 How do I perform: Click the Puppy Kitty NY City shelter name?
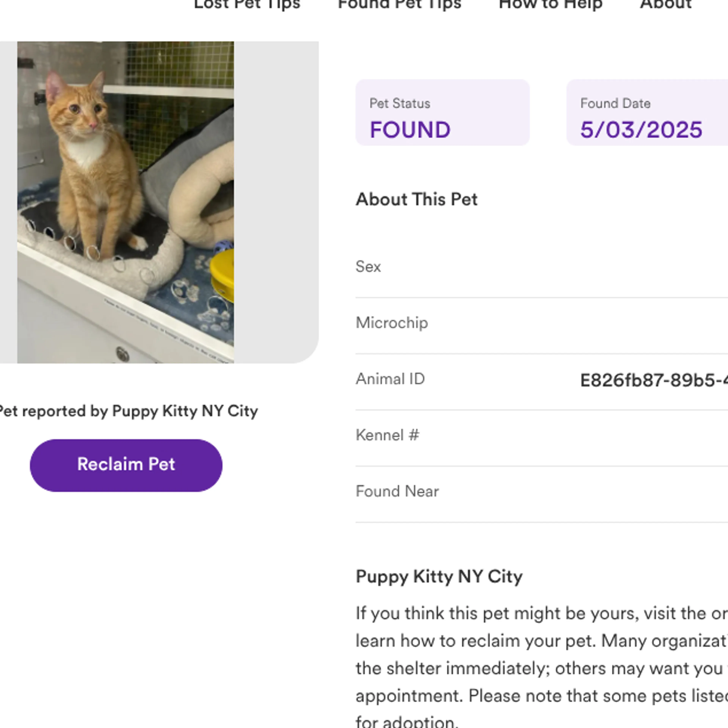coord(439,576)
